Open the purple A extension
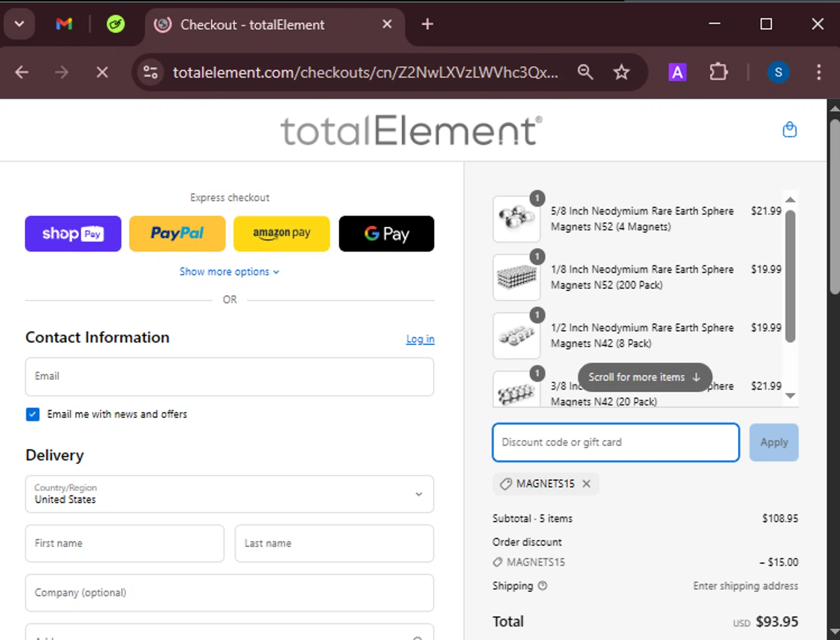Screen dimensions: 840x640 point(678,72)
